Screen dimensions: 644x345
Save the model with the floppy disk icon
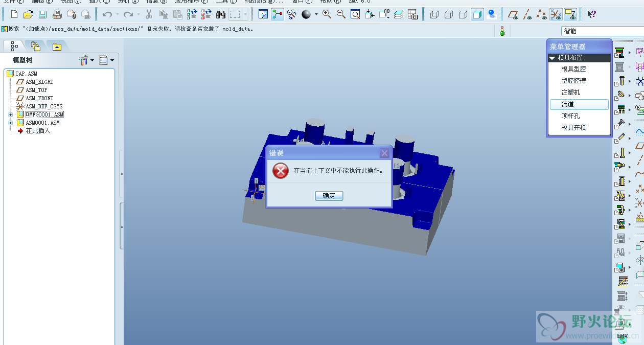tap(42, 14)
